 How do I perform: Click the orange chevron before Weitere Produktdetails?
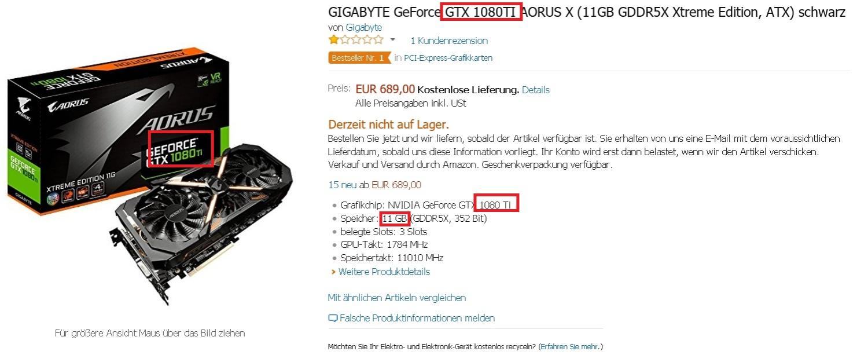pyautogui.click(x=333, y=272)
